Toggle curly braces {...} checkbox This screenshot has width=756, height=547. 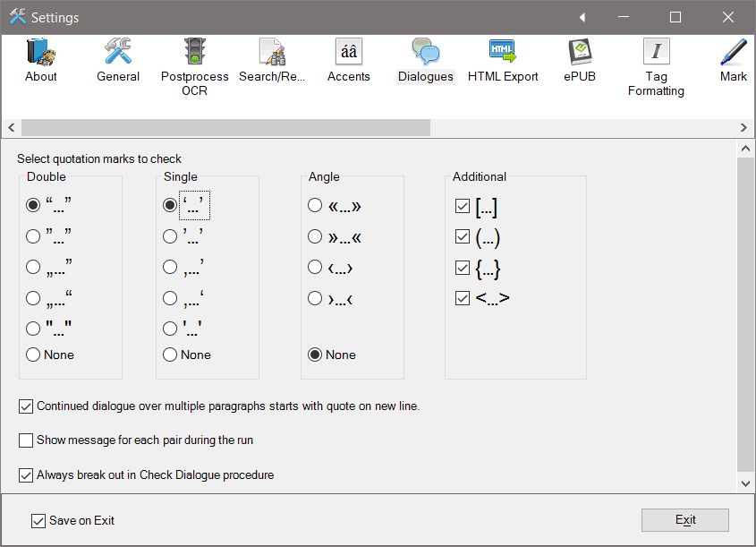(463, 268)
